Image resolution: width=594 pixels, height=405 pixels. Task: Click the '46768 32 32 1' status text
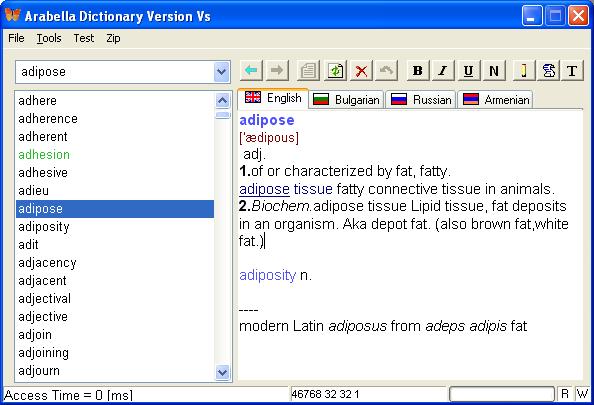coord(325,394)
